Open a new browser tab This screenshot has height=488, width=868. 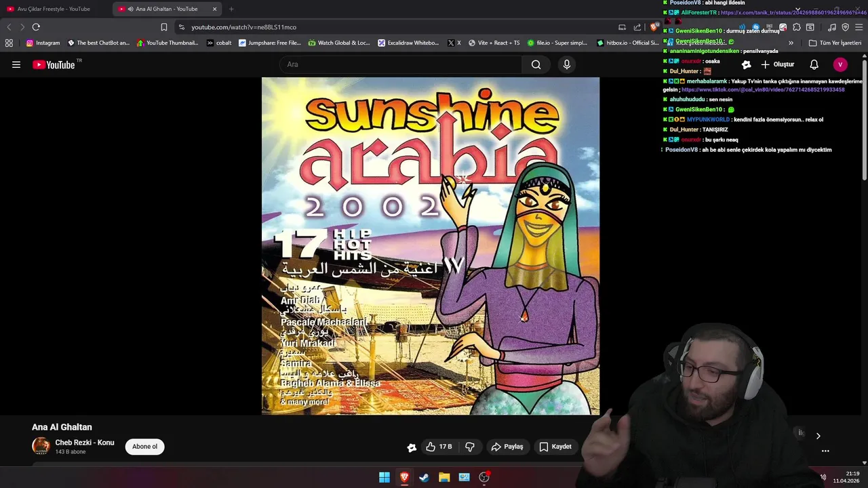231,9
